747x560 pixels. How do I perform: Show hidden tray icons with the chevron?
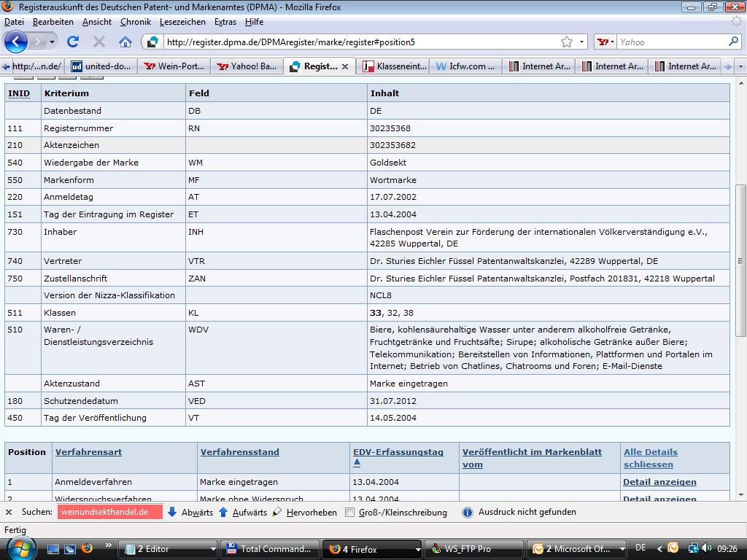(659, 548)
